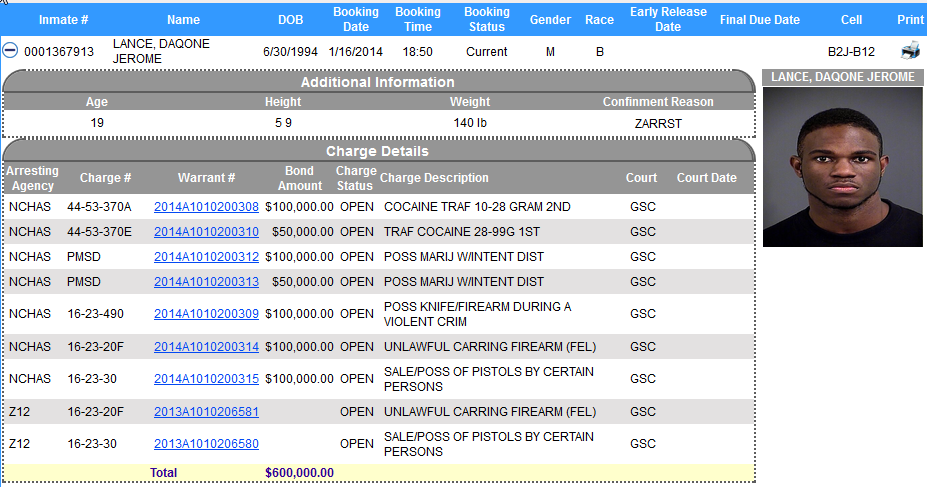Screen dimensions: 927x487
Task: Open warrant 2014A1010200314
Action: pyautogui.click(x=206, y=347)
